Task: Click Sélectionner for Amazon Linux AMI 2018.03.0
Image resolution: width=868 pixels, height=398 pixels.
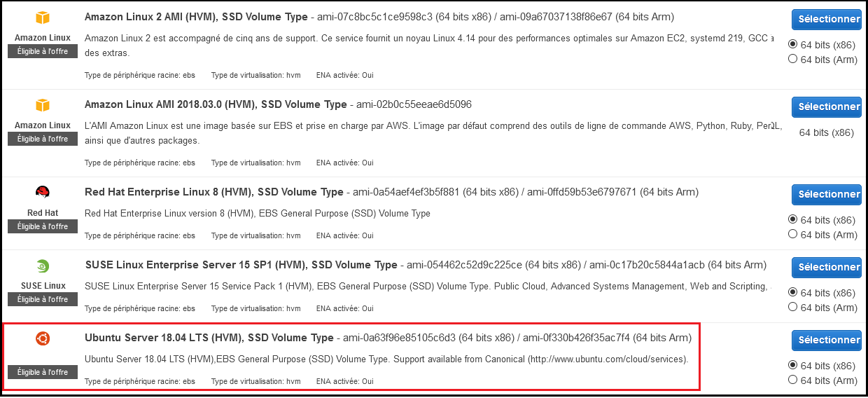Action: click(x=827, y=107)
